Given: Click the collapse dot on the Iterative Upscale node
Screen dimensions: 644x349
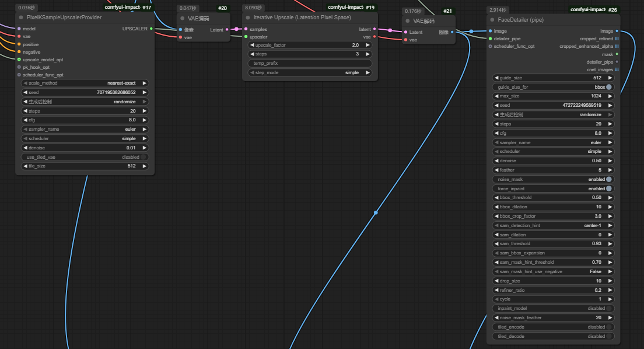Looking at the screenshot, I should 247,18.
